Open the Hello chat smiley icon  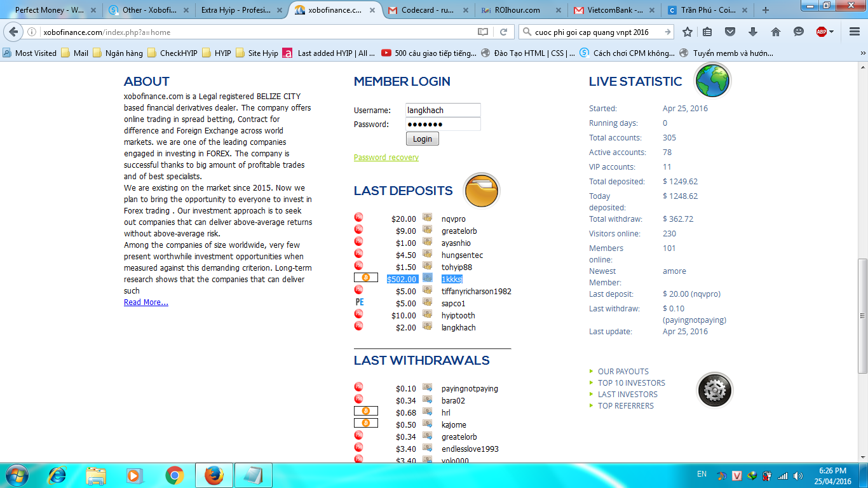[799, 32]
